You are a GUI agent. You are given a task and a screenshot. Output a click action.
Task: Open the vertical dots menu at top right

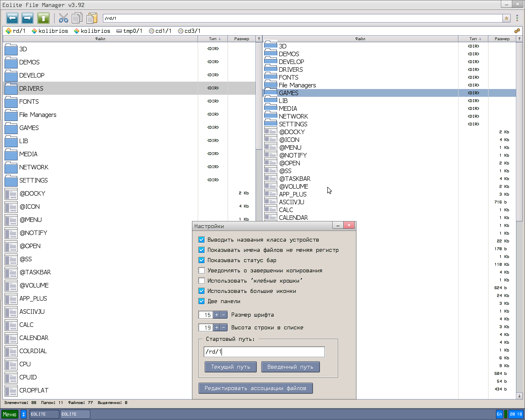pos(518,18)
